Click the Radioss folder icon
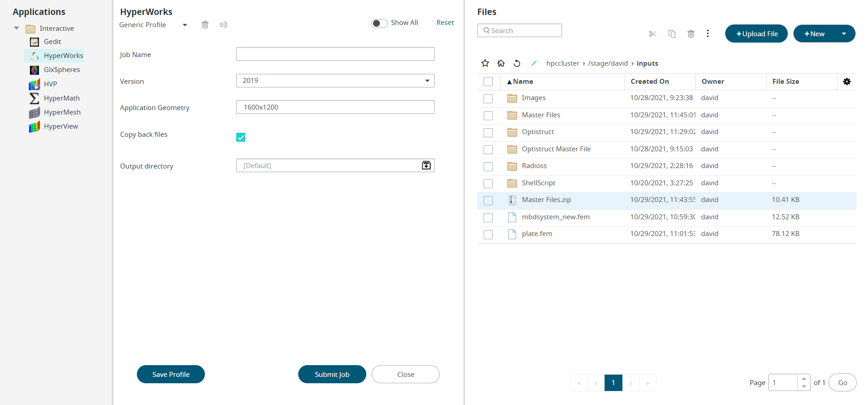The width and height of the screenshot is (868, 405). pyautogui.click(x=512, y=166)
